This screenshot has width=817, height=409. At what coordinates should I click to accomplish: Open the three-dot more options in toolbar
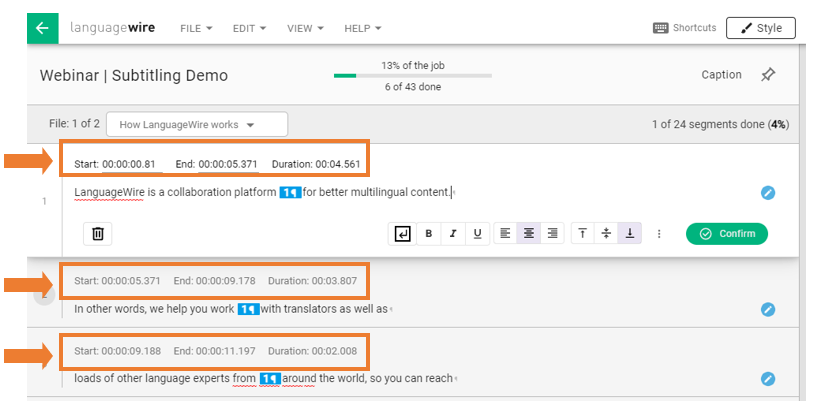(x=659, y=234)
